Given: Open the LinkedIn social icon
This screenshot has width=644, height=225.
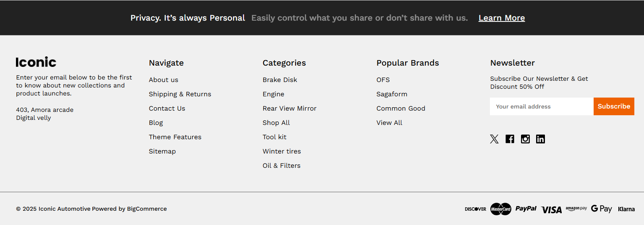Looking at the screenshot, I should pos(540,139).
